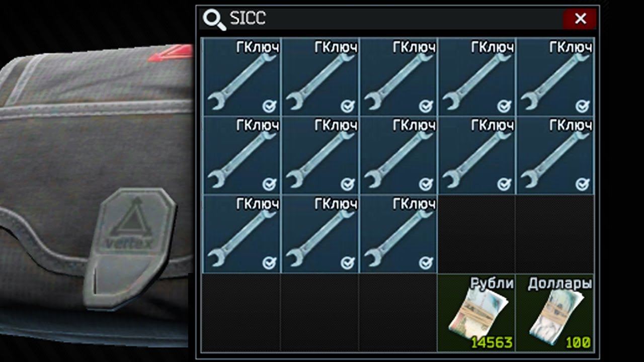Click the empty slot above Доллары

coord(555,234)
